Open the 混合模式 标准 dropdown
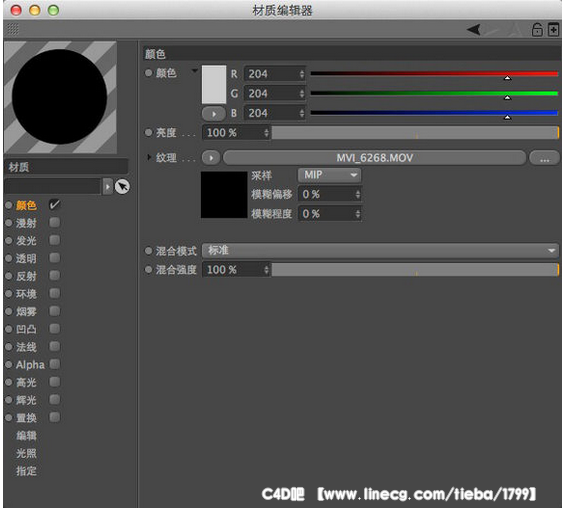562x511 pixels. (x=380, y=250)
